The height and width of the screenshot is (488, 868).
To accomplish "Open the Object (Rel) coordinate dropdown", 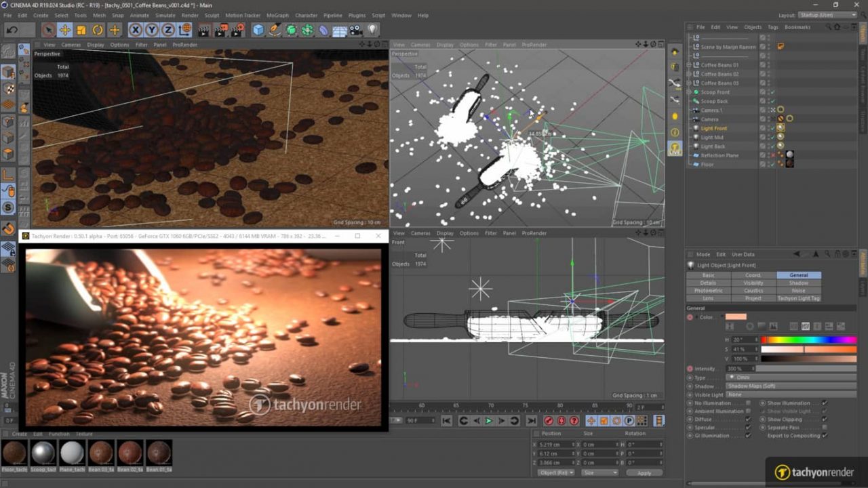I will coord(556,472).
